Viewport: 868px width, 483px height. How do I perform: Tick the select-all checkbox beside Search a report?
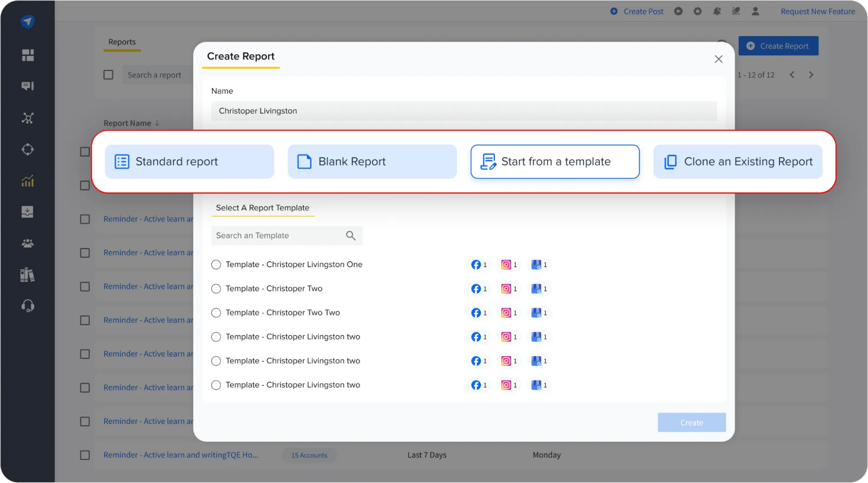tap(109, 75)
